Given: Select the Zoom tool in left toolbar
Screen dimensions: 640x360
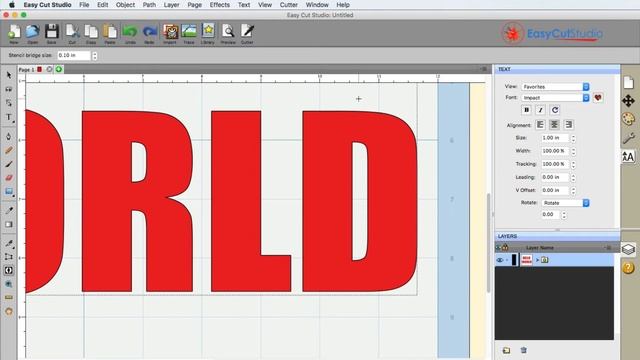Looking at the screenshot, I should 9,284.
